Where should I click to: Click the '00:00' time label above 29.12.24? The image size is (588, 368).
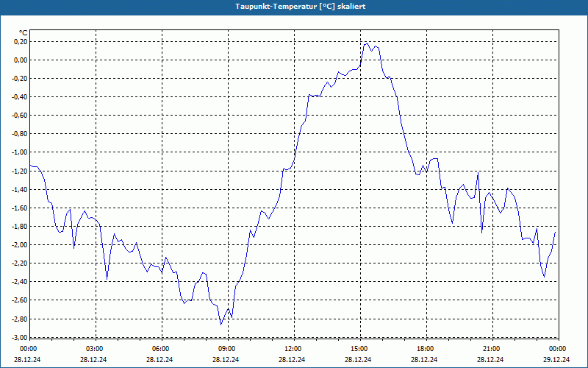click(x=557, y=349)
